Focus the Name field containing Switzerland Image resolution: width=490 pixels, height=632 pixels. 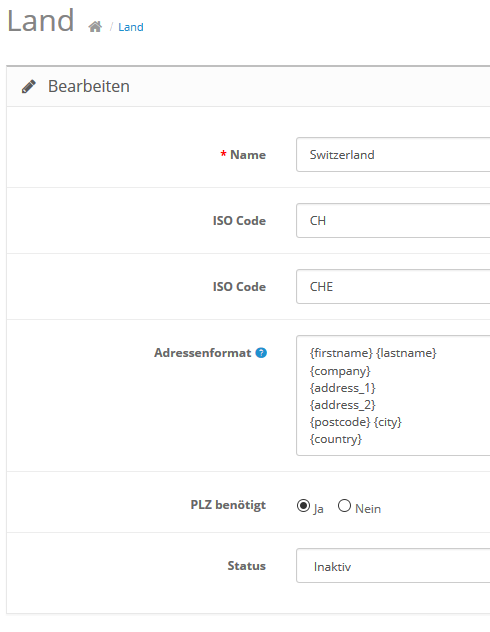[393, 155]
